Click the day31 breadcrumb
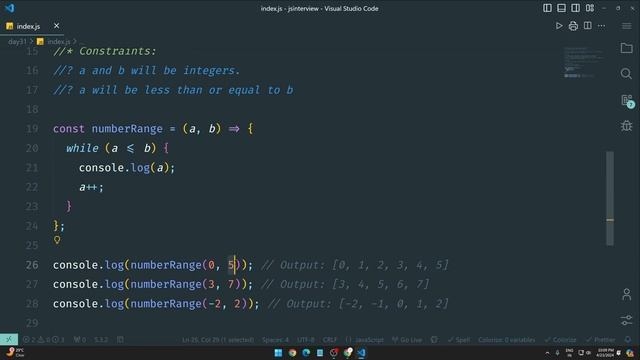The width and height of the screenshot is (640, 360). [x=17, y=42]
